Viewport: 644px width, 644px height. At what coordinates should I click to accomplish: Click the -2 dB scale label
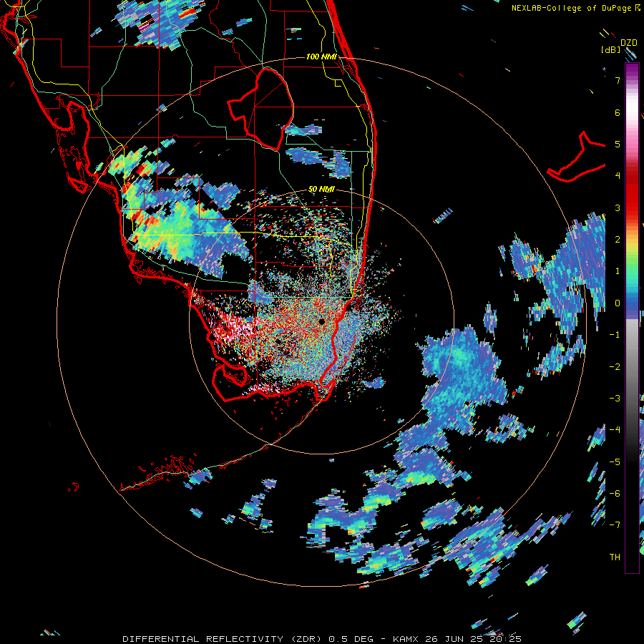pos(615,367)
